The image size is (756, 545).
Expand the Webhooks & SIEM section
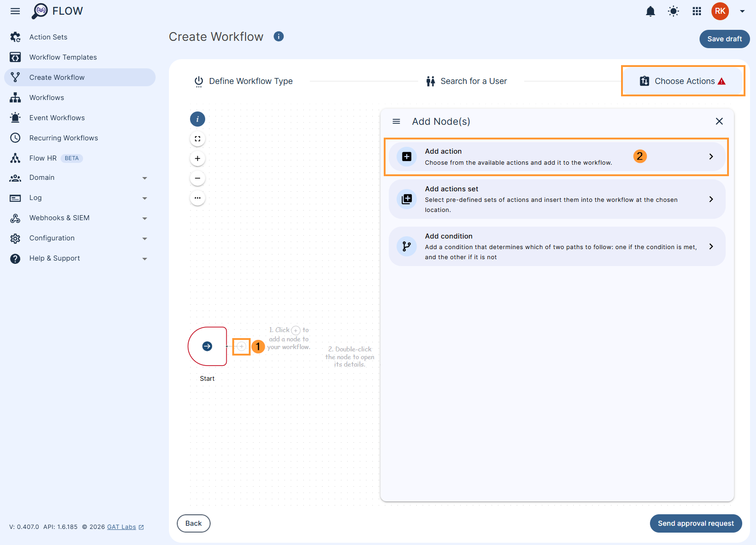[x=145, y=218]
